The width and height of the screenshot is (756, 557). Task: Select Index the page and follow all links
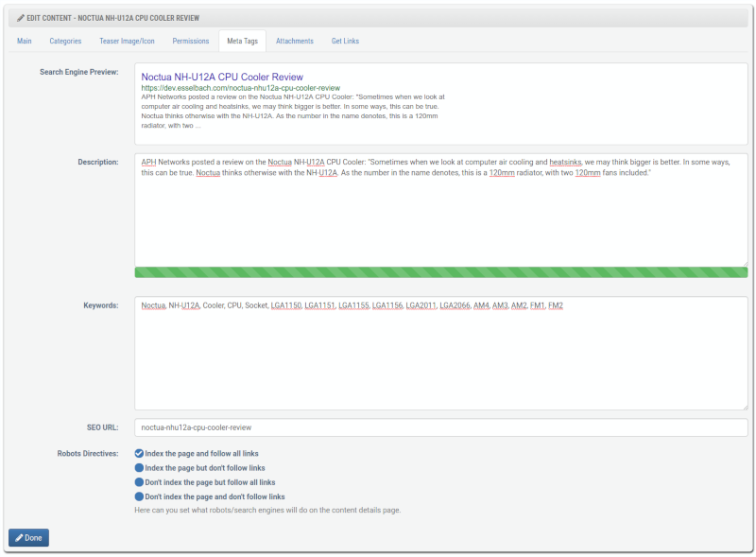point(139,453)
